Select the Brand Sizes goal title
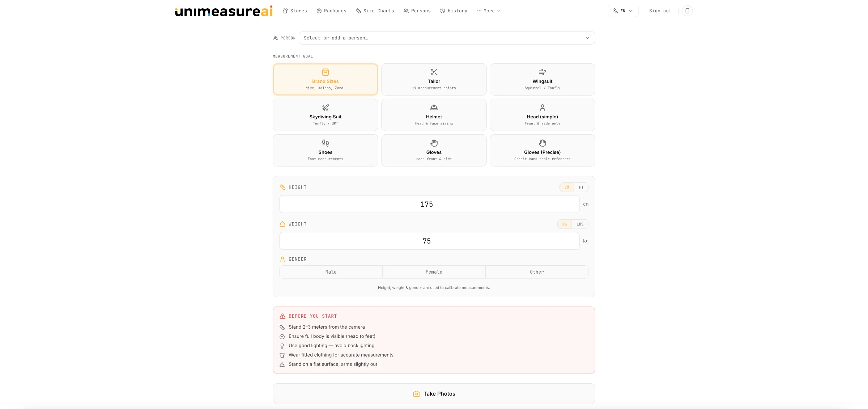The height and width of the screenshot is (409, 868). [325, 81]
